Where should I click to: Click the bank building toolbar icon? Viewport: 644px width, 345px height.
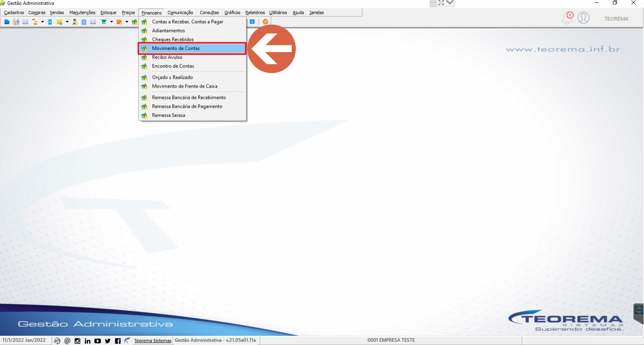pos(84,22)
